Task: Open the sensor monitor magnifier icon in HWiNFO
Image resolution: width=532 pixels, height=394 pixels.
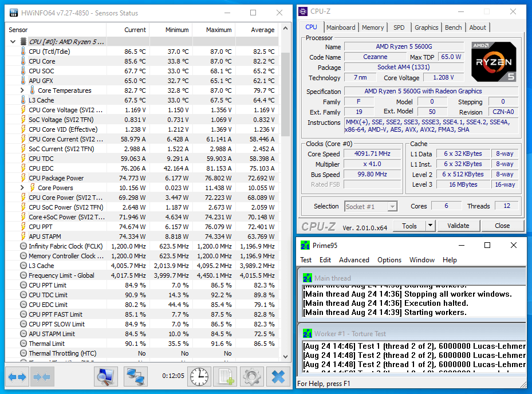Action: click(x=106, y=377)
